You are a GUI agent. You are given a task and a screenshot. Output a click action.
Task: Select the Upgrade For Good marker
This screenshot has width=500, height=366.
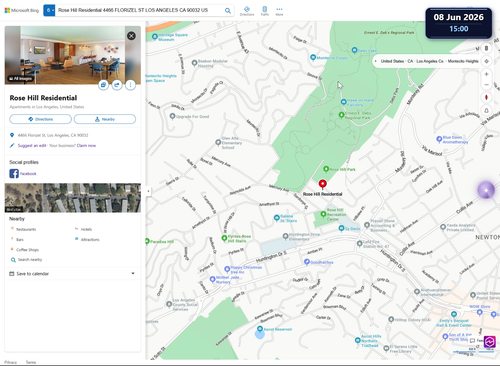[x=172, y=116]
